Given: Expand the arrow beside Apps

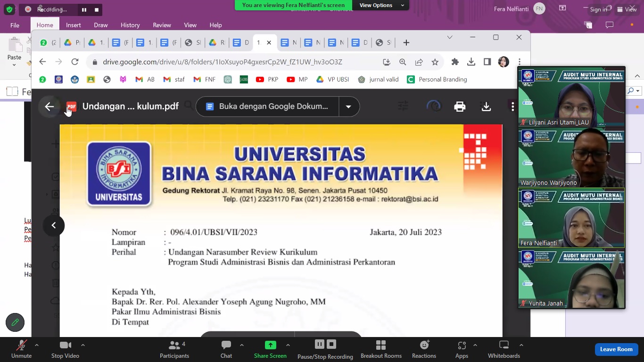Looking at the screenshot, I should coord(475,345).
